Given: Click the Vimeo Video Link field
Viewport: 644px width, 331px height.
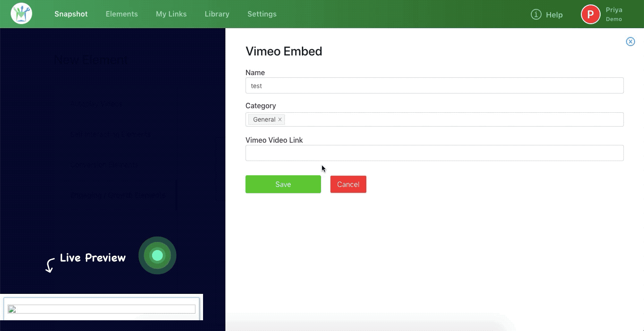Looking at the screenshot, I should [434, 153].
